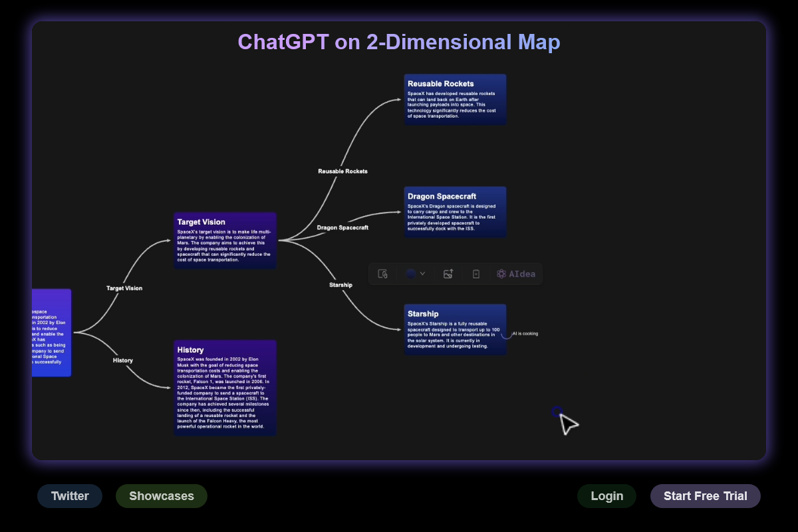This screenshot has height=532, width=798.
Task: Click the AIdea logo icon in the toolbar
Action: click(x=501, y=274)
